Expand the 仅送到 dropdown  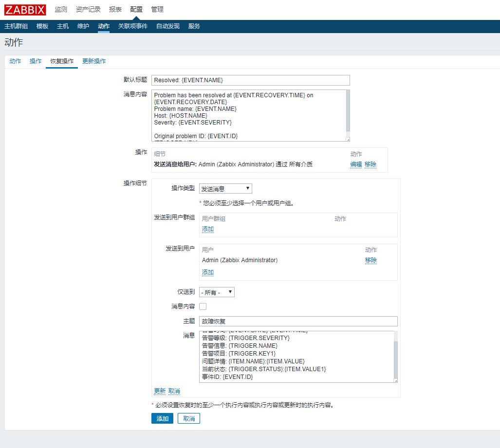(217, 292)
